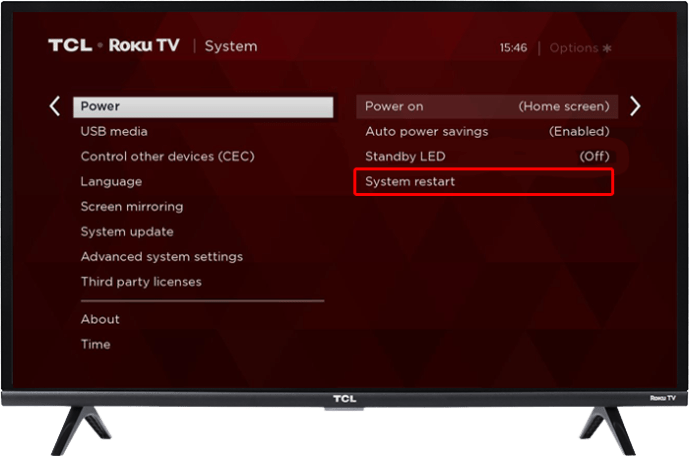Select the Language menu entry
This screenshot has width=689, height=456.
pyautogui.click(x=111, y=182)
